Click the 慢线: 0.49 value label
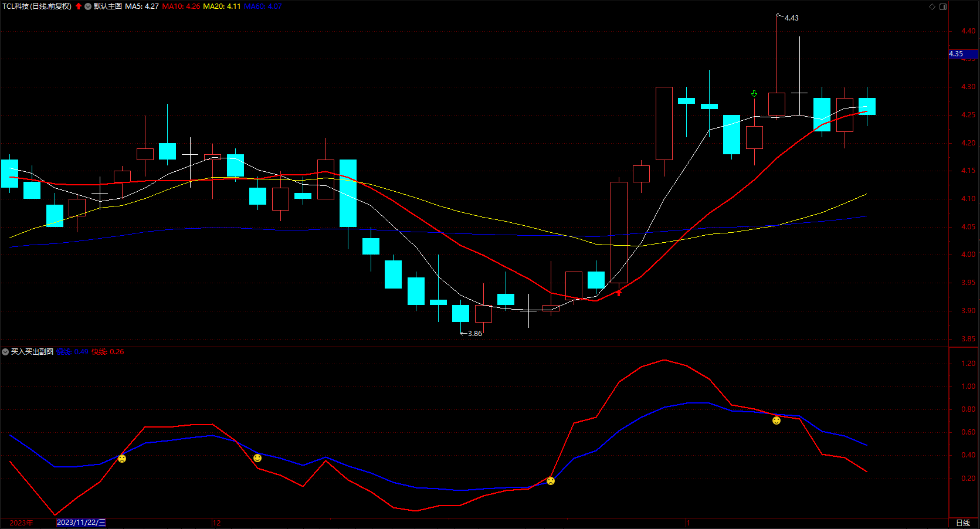The image size is (980, 529). click(x=72, y=352)
